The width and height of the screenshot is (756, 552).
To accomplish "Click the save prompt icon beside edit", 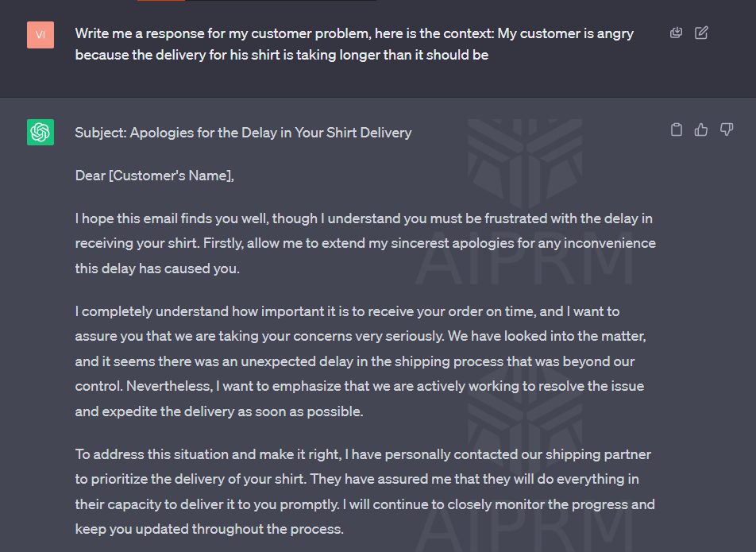I will tap(676, 33).
